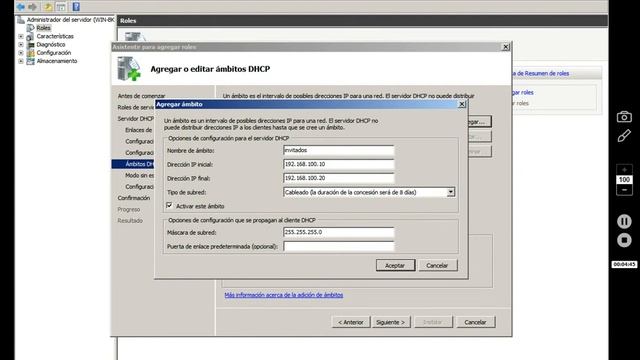Expand the Diagnóstico tree node
The height and width of the screenshot is (360, 640).
(x=21, y=44)
